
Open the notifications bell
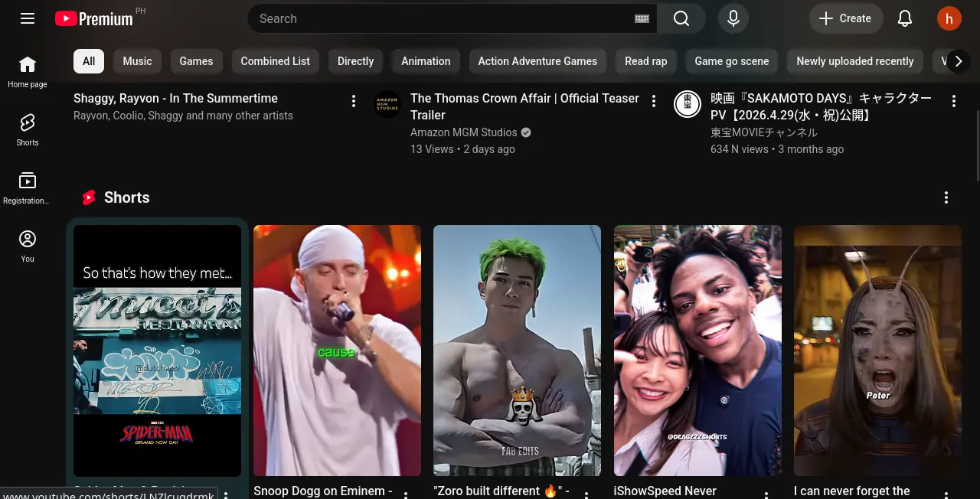click(905, 18)
